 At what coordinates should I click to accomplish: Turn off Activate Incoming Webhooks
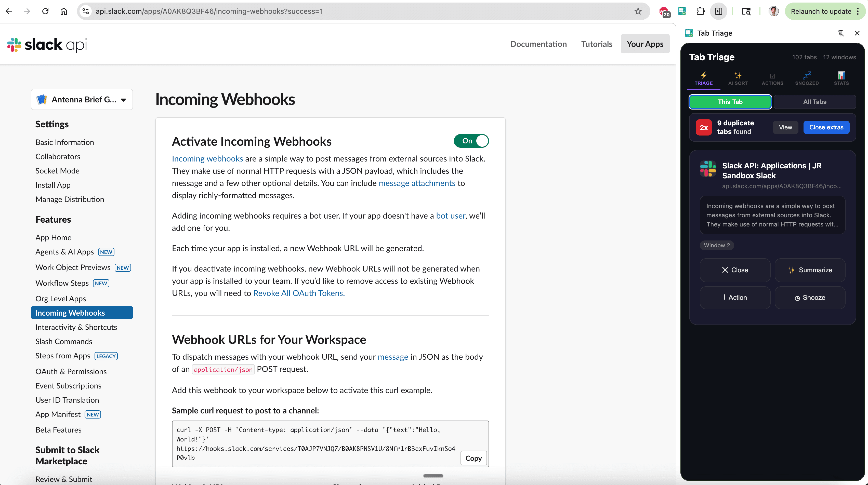471,141
